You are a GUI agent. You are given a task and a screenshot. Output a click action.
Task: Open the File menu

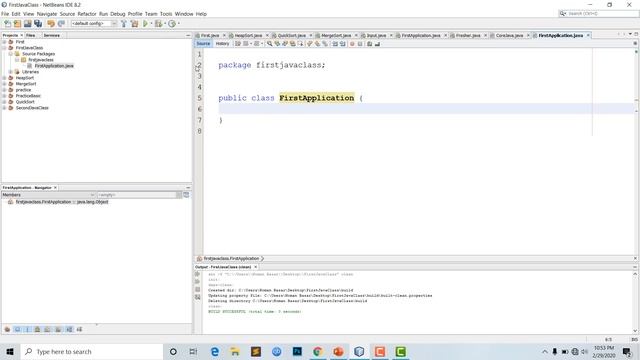(x=5, y=14)
